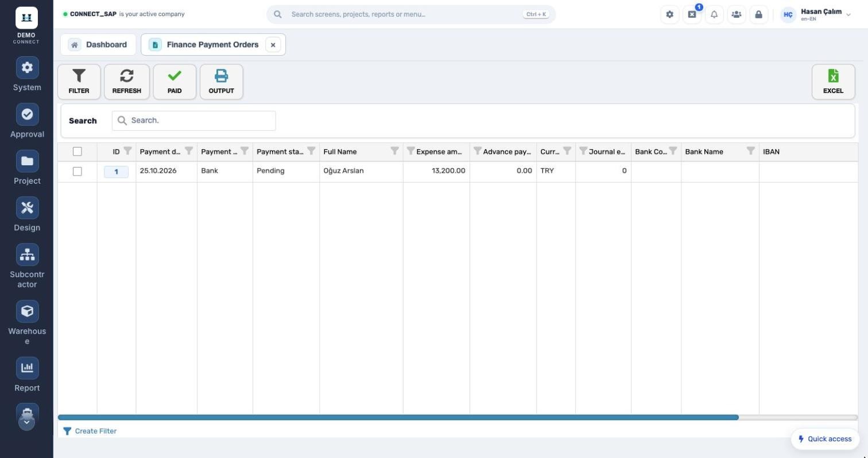Open the badge icon showing 1
Viewport: 868px width, 458px height.
point(692,14)
